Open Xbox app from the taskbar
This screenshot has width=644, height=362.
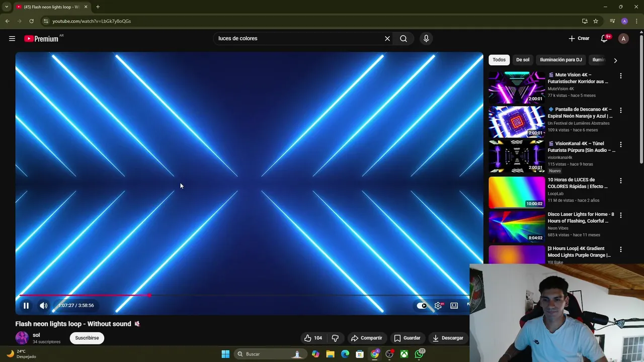point(404,354)
